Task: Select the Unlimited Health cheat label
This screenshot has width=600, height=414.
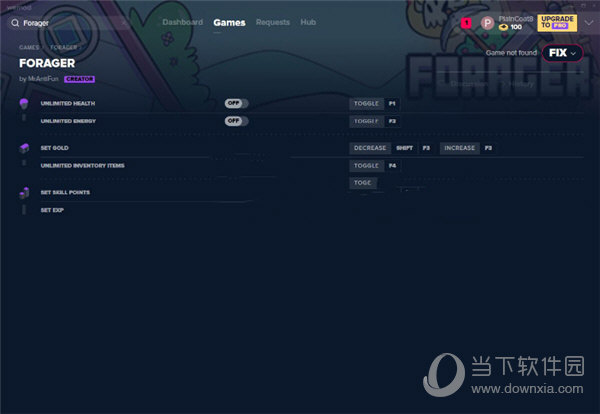Action: coord(68,103)
